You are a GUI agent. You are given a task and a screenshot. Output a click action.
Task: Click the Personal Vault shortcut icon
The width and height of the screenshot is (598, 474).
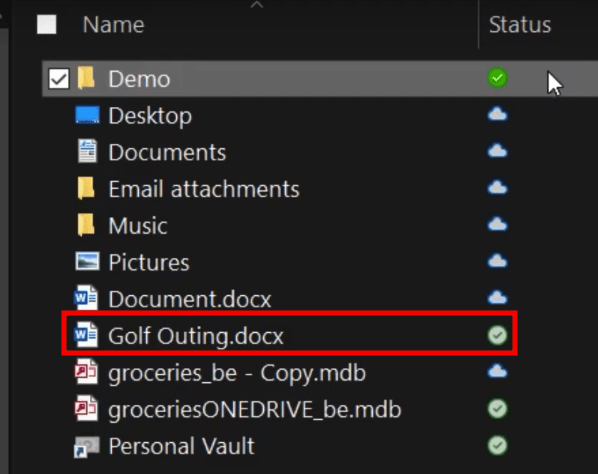[x=87, y=446]
